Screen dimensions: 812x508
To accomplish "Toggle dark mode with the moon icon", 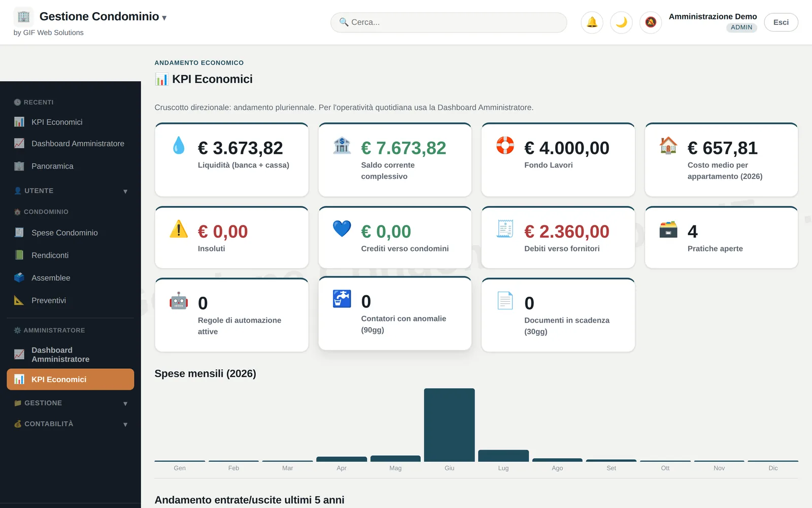I will 621,22.
